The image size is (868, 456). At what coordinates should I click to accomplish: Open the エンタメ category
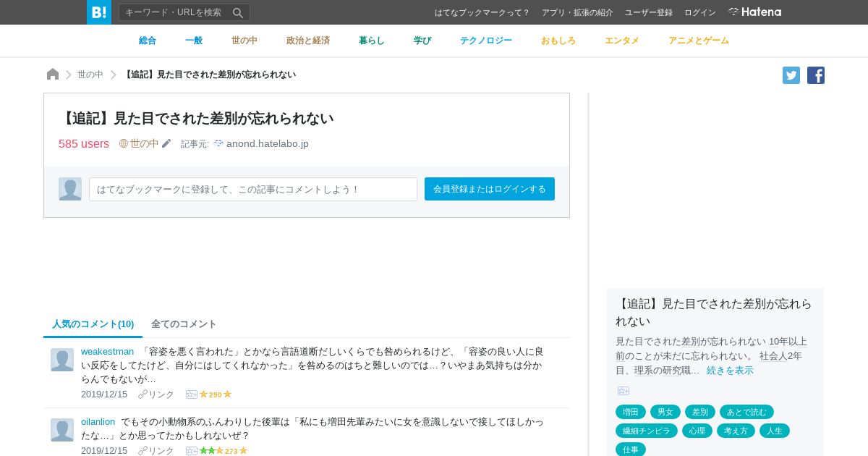pos(622,41)
